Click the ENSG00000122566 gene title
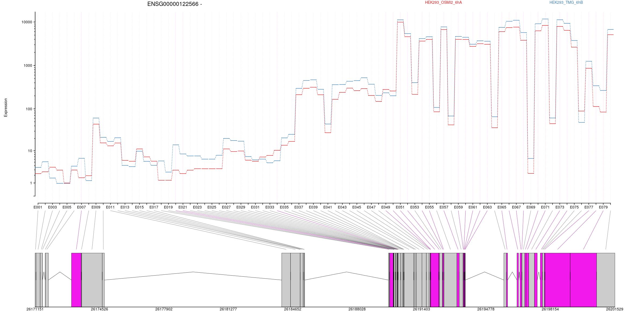The height and width of the screenshot is (322, 644). coord(175,4)
